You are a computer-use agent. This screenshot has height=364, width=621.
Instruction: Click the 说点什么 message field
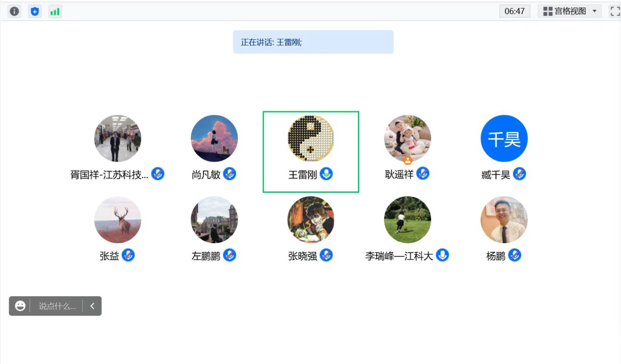(x=57, y=306)
